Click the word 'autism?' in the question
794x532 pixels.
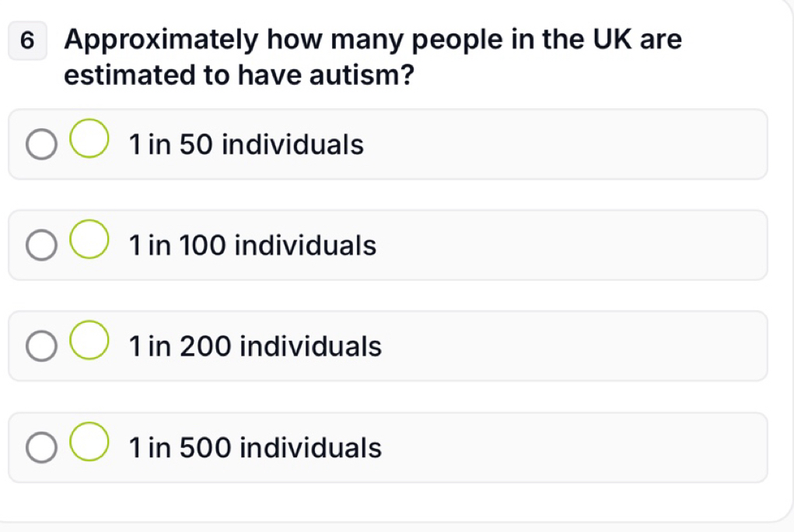pyautogui.click(x=362, y=75)
